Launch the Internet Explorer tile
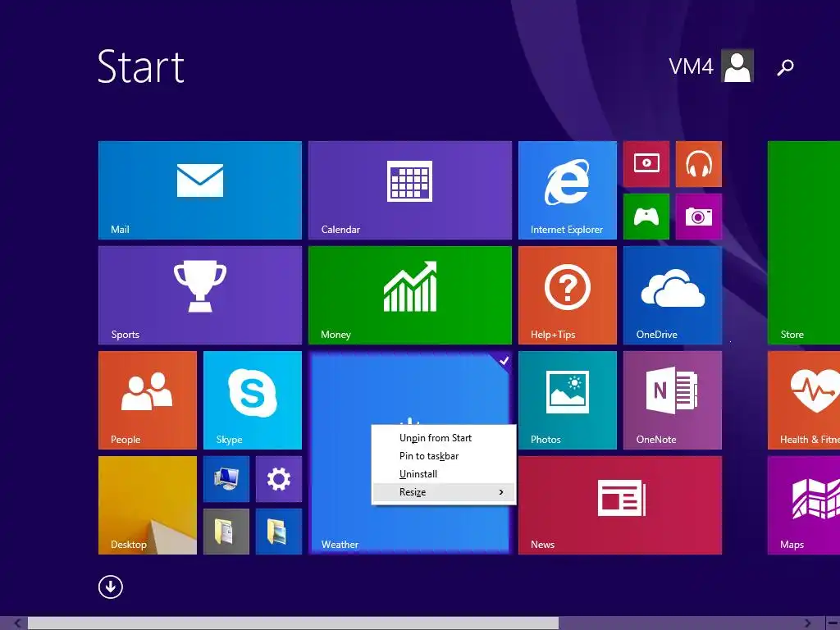The width and height of the screenshot is (840, 630). coord(568,190)
